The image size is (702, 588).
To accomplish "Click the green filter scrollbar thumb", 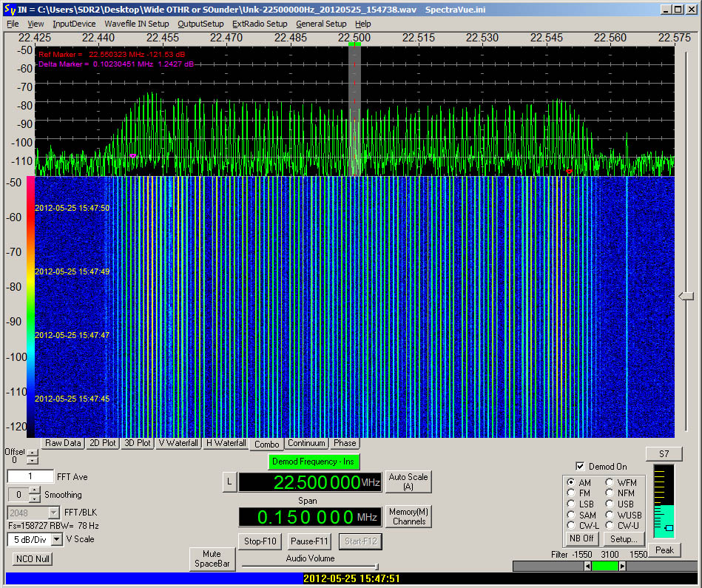I will (605, 566).
